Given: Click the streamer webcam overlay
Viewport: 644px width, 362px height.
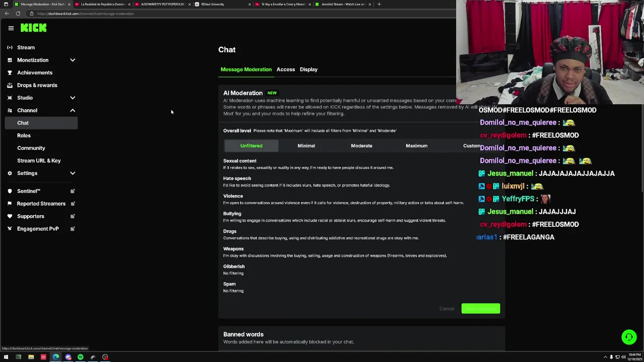Looking at the screenshot, I should [x=550, y=52].
